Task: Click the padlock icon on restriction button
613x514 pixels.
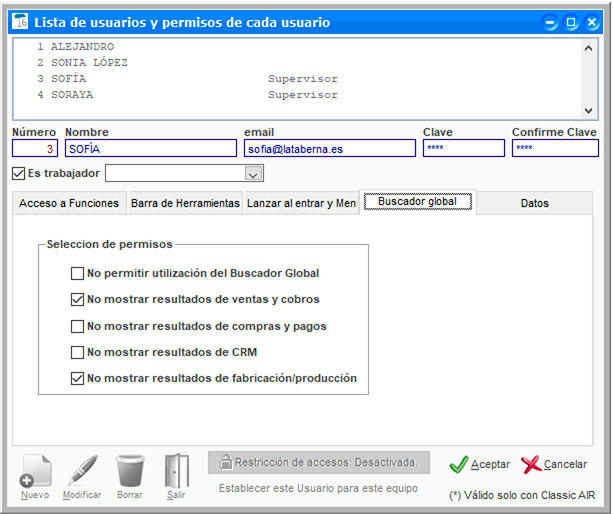Action: click(x=225, y=462)
